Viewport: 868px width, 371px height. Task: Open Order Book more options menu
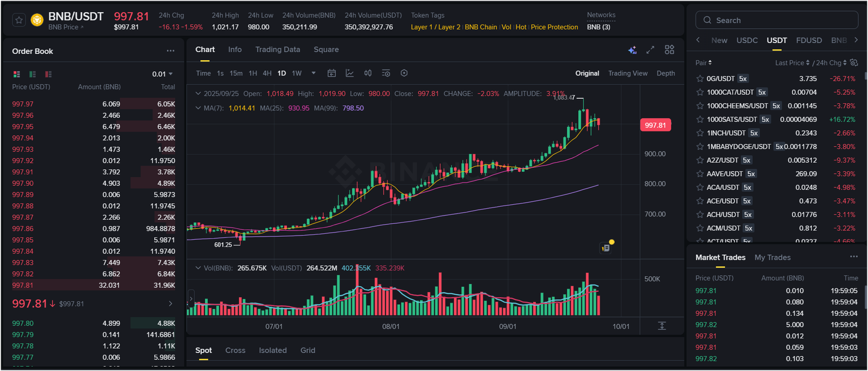[x=170, y=51]
